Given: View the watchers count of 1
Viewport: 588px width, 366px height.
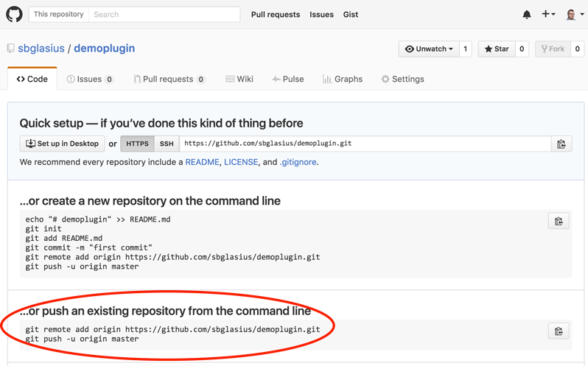Looking at the screenshot, I should (466, 49).
